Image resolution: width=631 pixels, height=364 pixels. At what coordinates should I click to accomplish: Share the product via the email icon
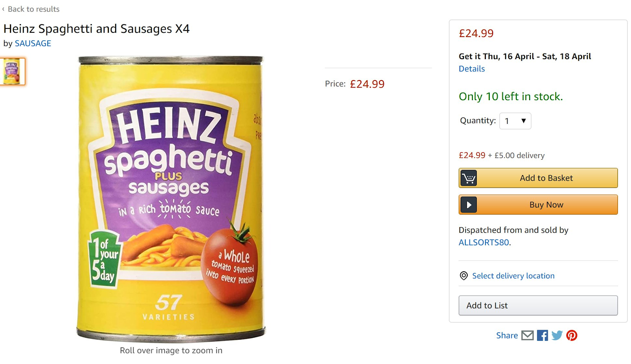tap(527, 335)
